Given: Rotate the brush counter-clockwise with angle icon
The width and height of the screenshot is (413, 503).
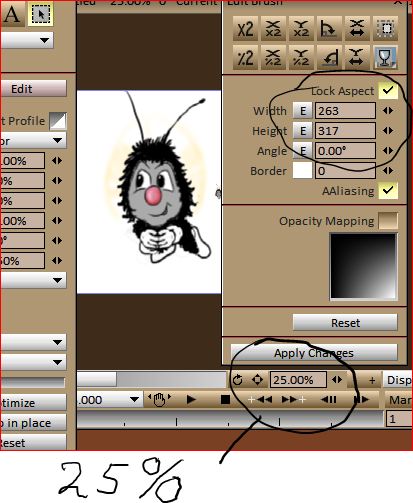Looking at the screenshot, I should coord(329,57).
